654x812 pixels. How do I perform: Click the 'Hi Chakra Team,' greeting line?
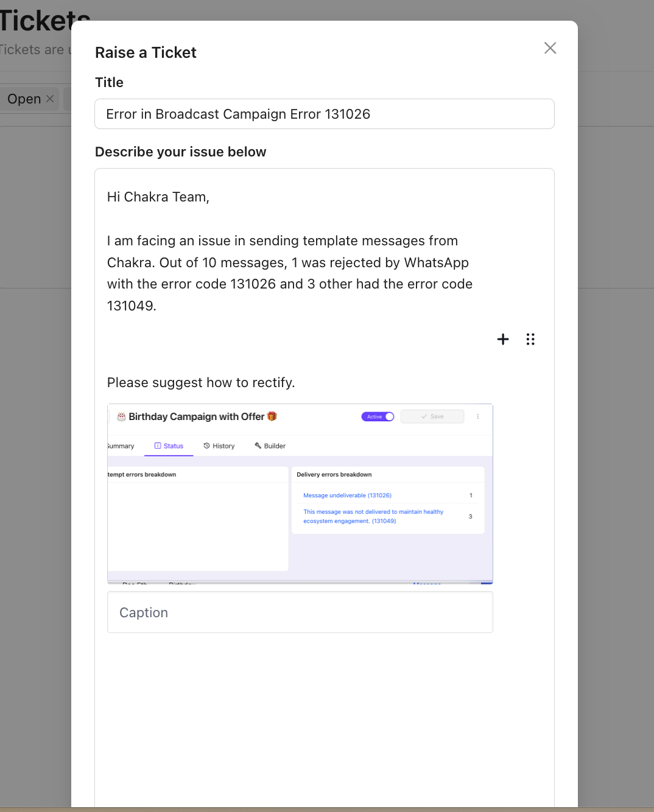point(158,197)
